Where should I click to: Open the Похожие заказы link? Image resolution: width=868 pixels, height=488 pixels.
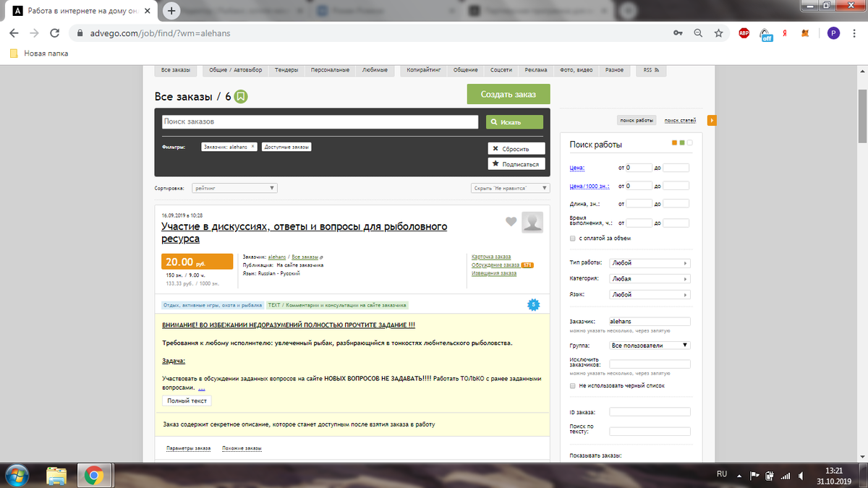[242, 448]
